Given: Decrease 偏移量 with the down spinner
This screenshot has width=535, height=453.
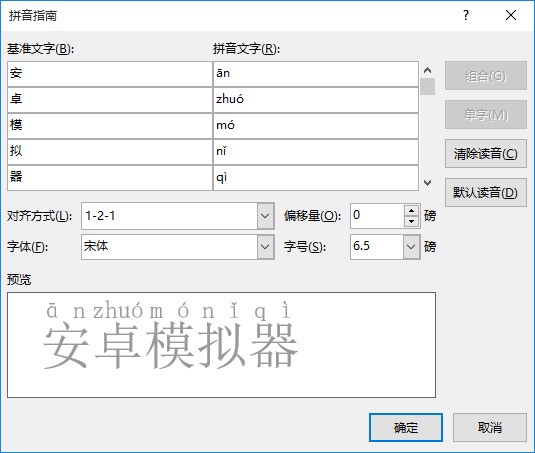Looking at the screenshot, I should point(412,222).
